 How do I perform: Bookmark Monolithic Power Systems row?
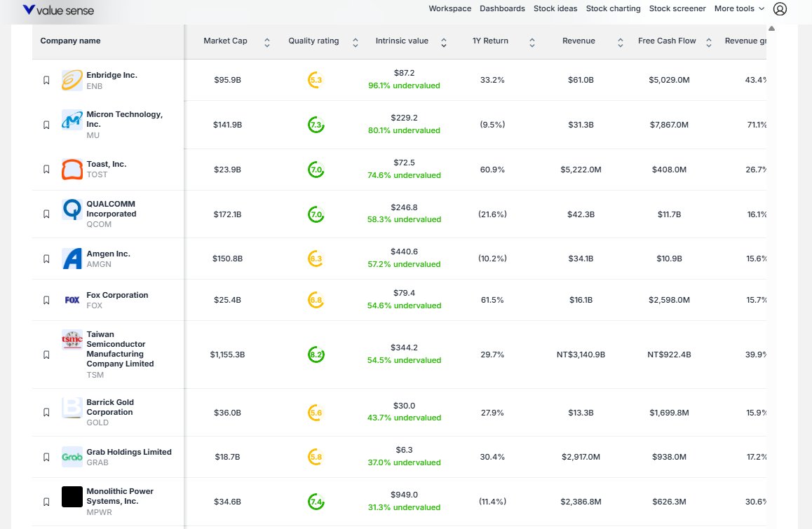(x=46, y=502)
